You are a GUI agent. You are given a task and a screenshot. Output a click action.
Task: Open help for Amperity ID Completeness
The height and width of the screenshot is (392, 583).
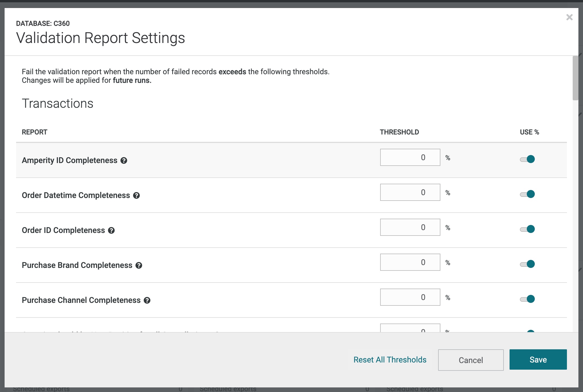point(124,160)
